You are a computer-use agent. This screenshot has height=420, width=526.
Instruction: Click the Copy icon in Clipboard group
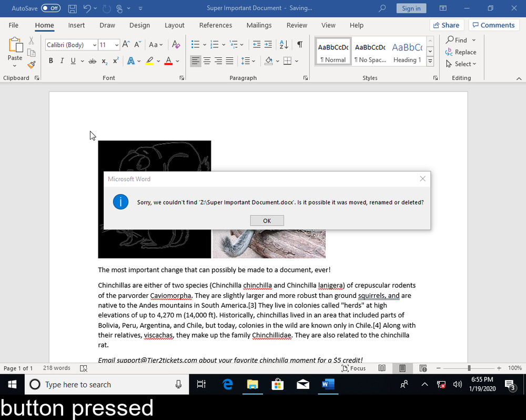(31, 53)
